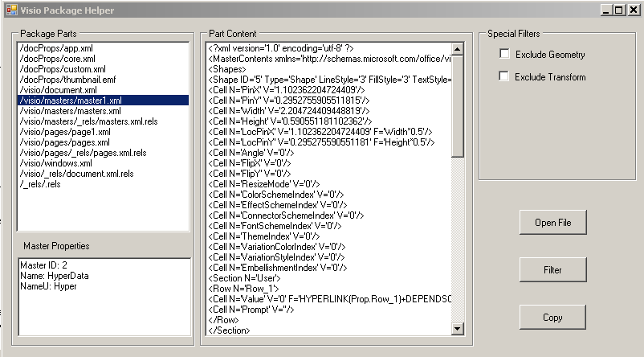Select /docProps/app.xml in Package Parts
Image resolution: width=644 pixels, height=357 pixels.
coord(103,48)
